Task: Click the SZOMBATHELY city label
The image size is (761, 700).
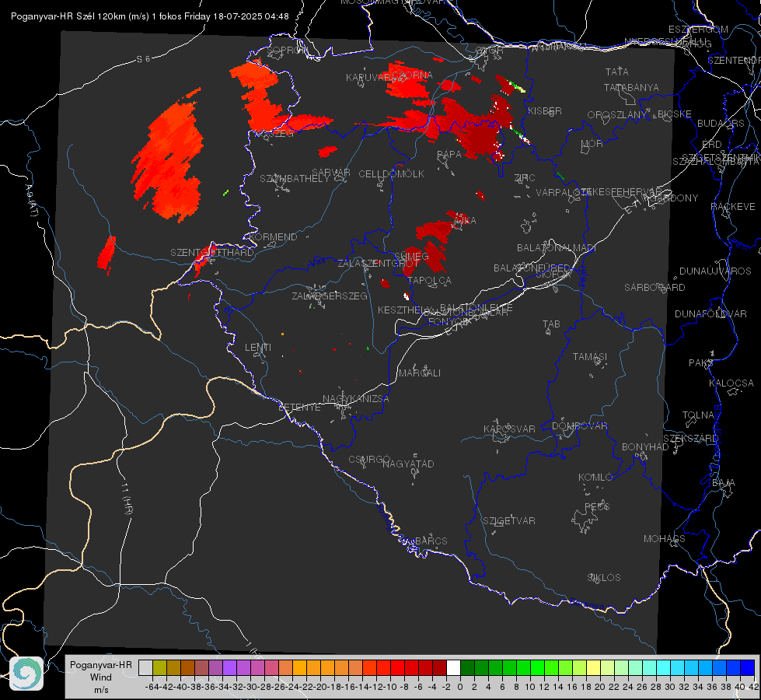Action: coord(294,178)
